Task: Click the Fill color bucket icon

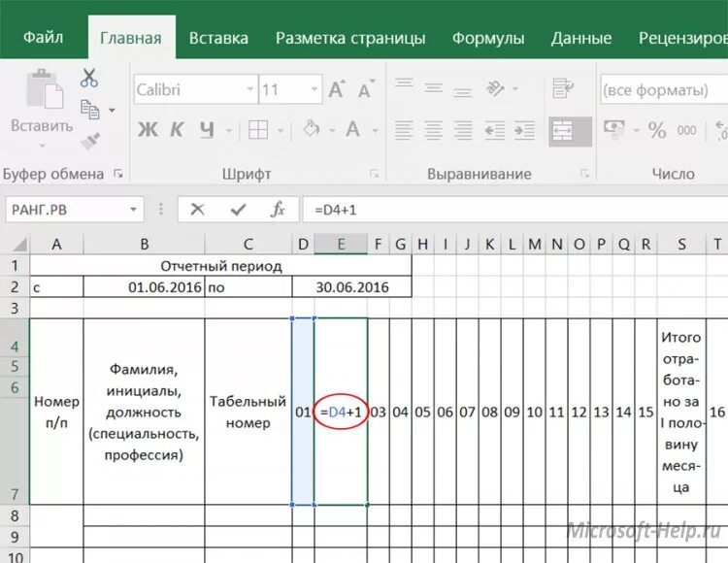Action: [x=312, y=129]
